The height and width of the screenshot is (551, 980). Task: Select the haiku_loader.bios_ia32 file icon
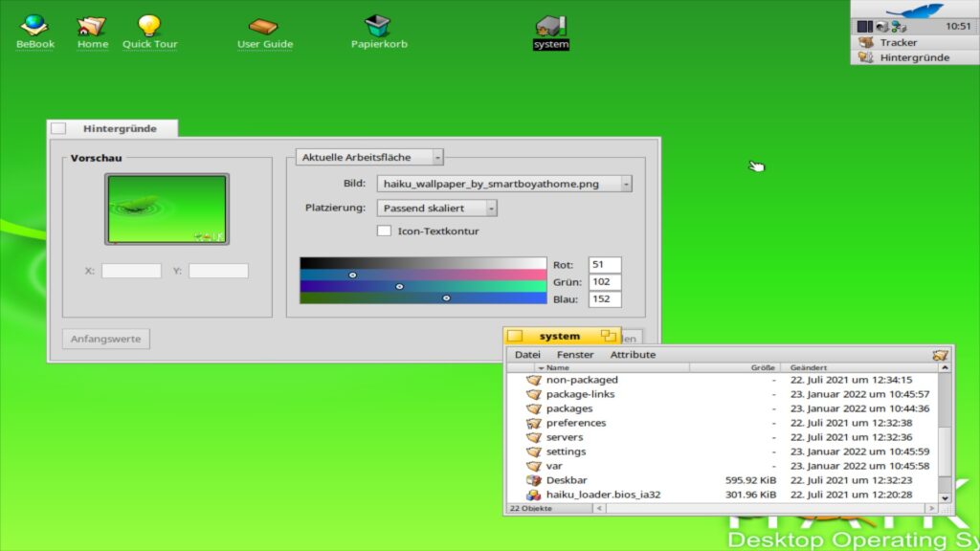click(x=533, y=495)
